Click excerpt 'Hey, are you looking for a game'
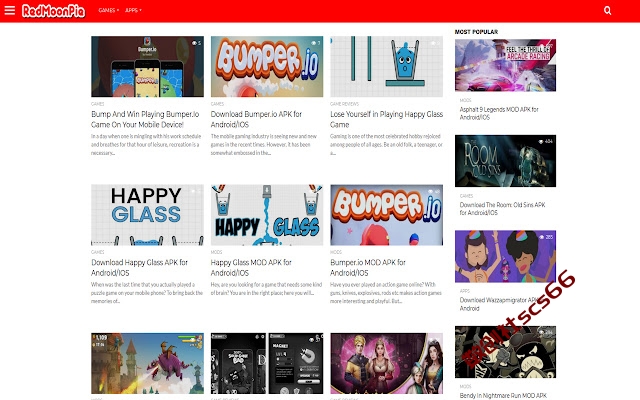The width and height of the screenshot is (640, 400). tap(266, 289)
